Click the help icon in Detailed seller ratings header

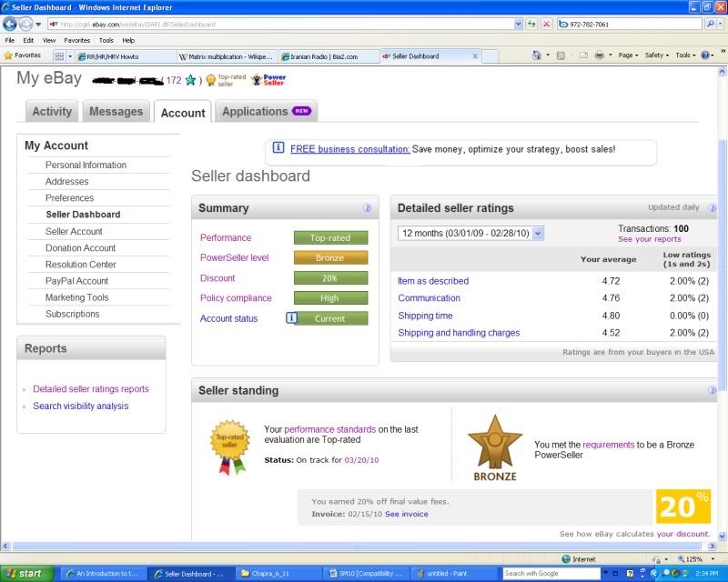[x=712, y=208]
